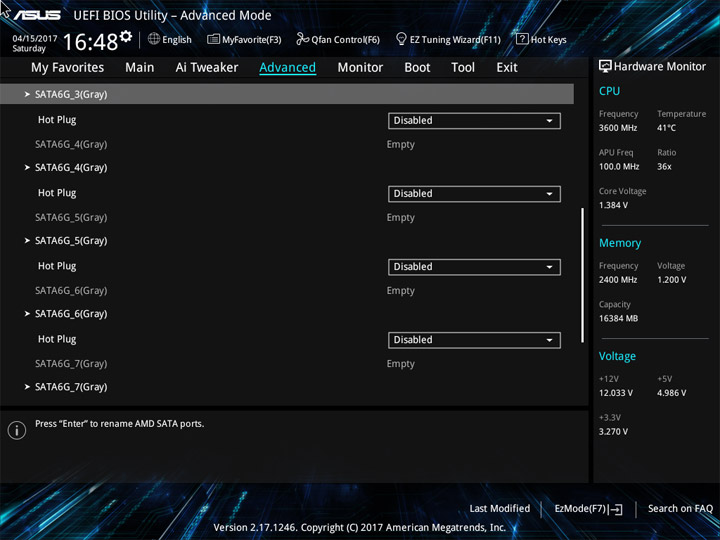
Task: Click Ratio value 36x
Action: tap(664, 167)
